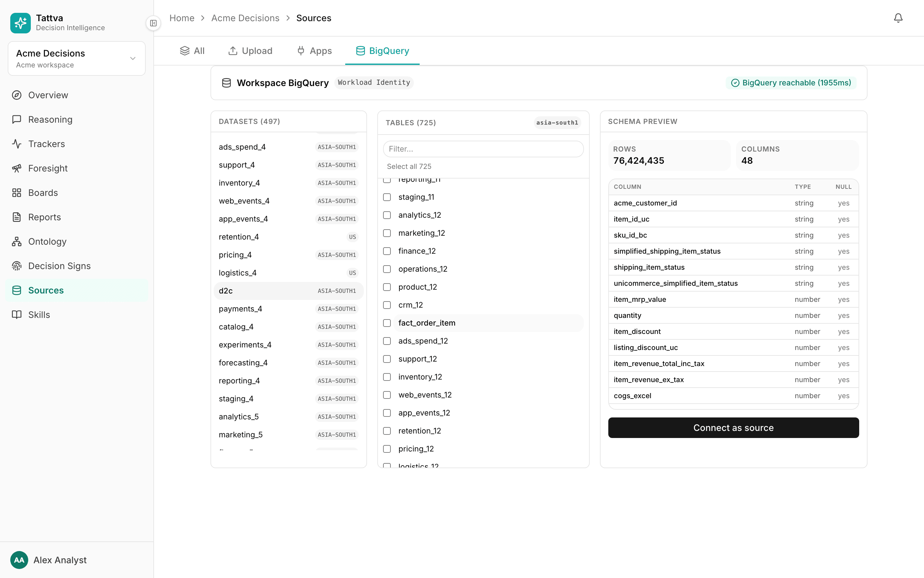Screen dimensions: 924x578
Task: Select the retention_4 dataset
Action: [288, 237]
